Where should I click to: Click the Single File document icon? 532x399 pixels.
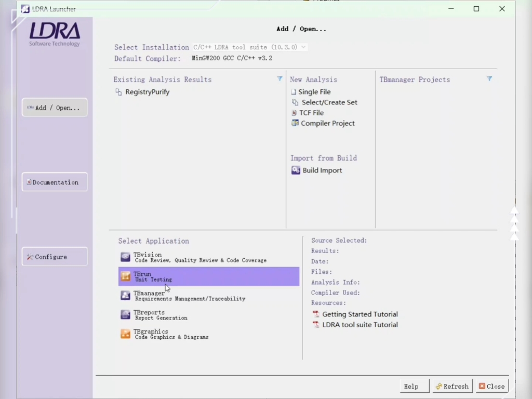[x=294, y=92]
